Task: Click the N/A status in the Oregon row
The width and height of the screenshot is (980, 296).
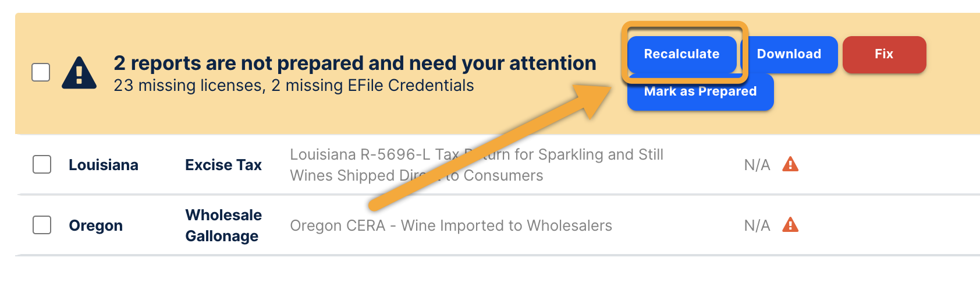Action: tap(757, 225)
